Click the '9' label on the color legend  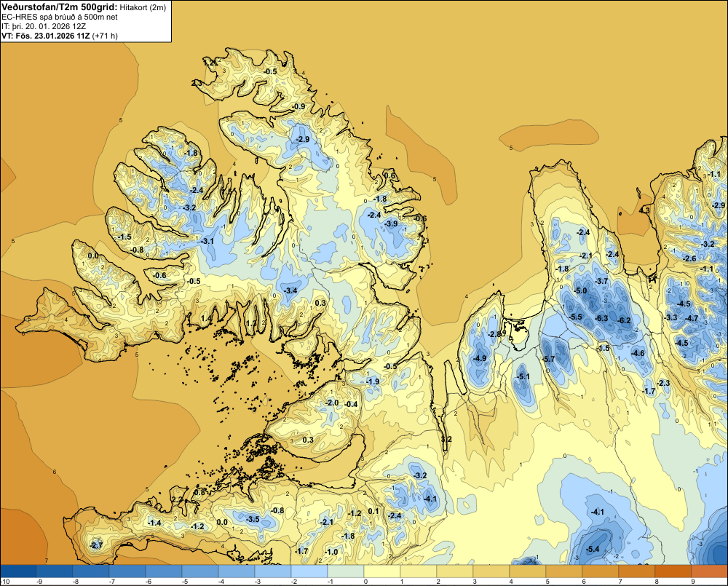[692, 582]
